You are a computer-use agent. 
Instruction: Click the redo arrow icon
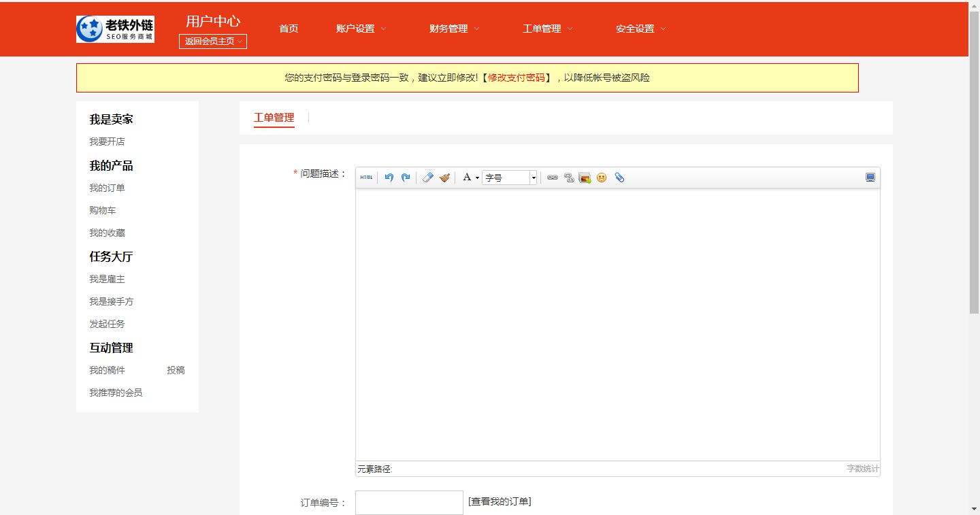coord(406,178)
